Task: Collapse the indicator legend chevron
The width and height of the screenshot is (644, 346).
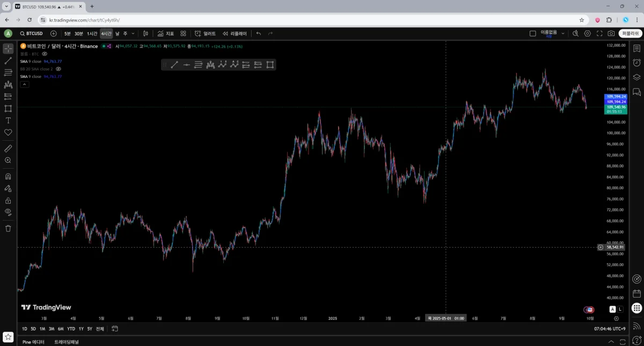Action: 24,84
